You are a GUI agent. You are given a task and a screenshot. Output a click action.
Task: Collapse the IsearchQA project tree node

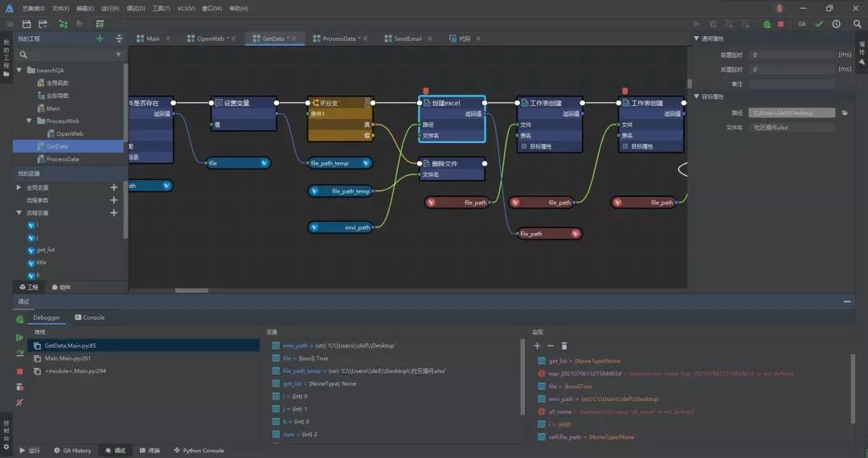tap(20, 70)
